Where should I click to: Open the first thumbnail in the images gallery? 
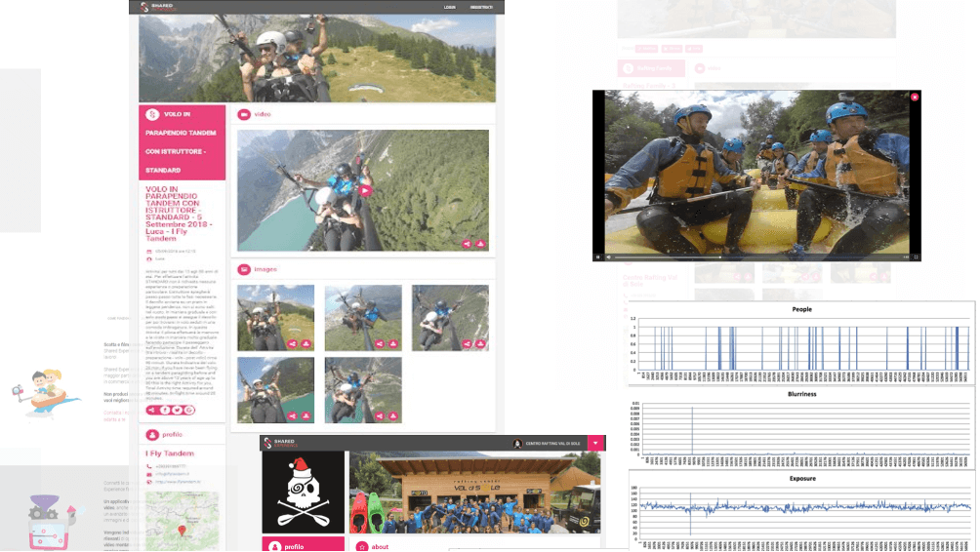pos(275,316)
